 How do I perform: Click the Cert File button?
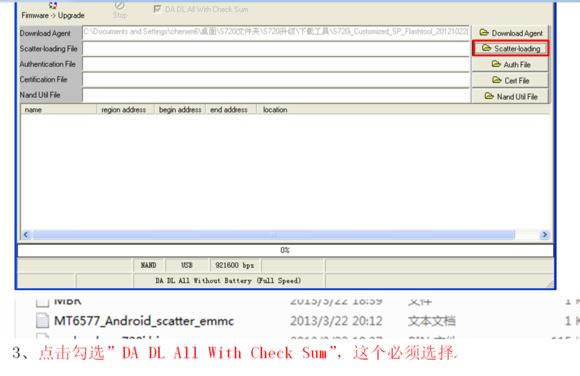coord(511,80)
